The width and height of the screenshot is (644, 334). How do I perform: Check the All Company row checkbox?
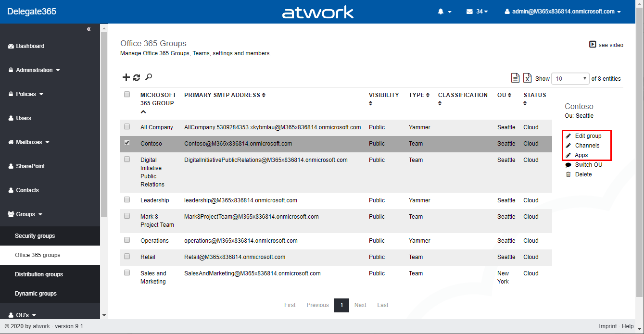click(x=127, y=127)
